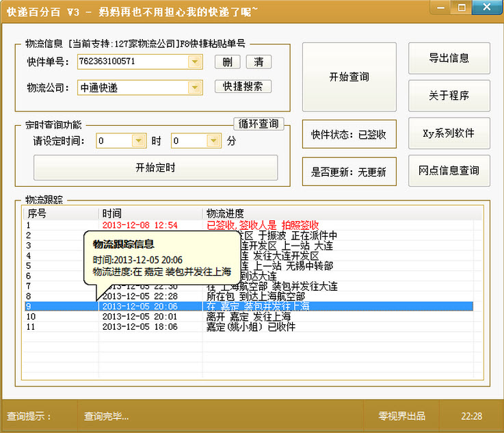
Task: Open the 快件单号 dropdown arrow
Action: pyautogui.click(x=195, y=62)
